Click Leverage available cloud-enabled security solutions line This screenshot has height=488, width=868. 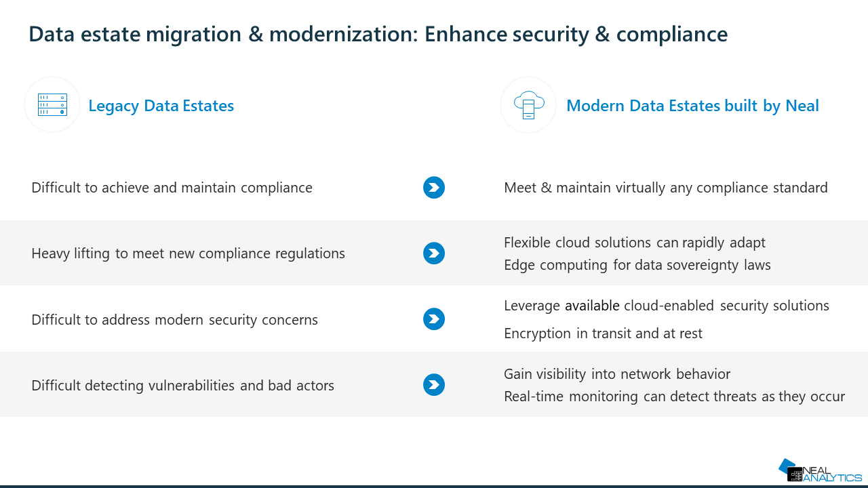coord(666,306)
